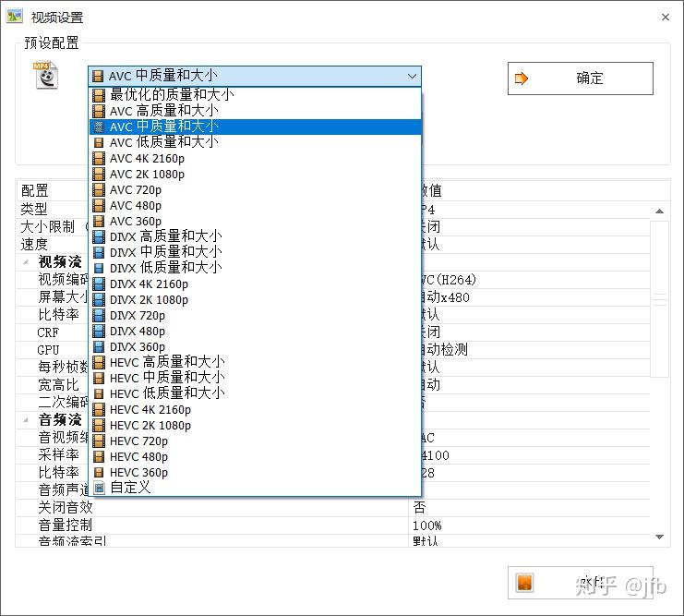Select highlighted AVC 中质量和大小 option in list
684x616 pixels.
[255, 127]
